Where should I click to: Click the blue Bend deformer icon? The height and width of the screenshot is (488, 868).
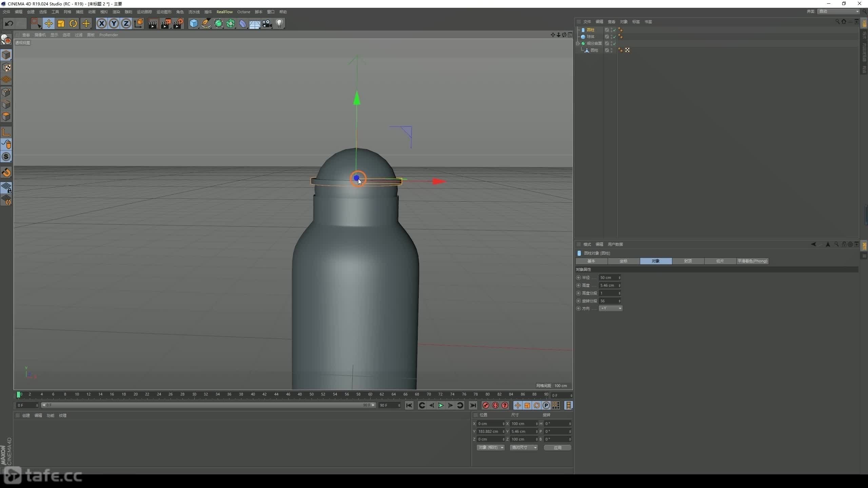[243, 23]
